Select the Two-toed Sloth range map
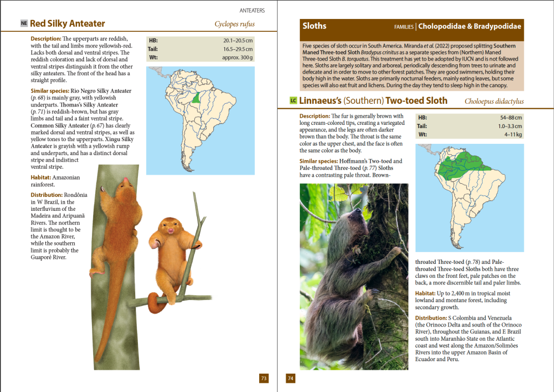Image resolution: width=554 pixels, height=392 pixels. click(470, 197)
